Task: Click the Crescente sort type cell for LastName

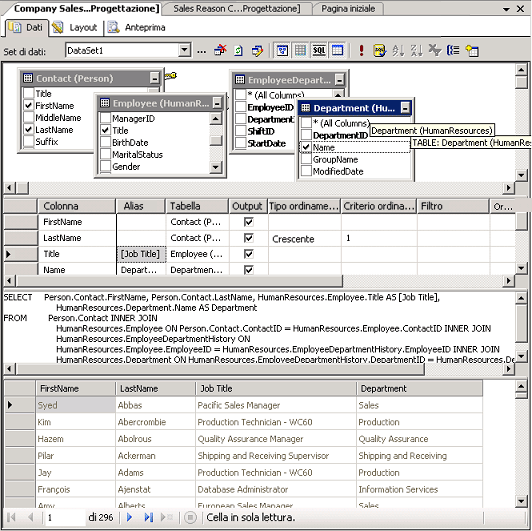Action: coord(305,239)
